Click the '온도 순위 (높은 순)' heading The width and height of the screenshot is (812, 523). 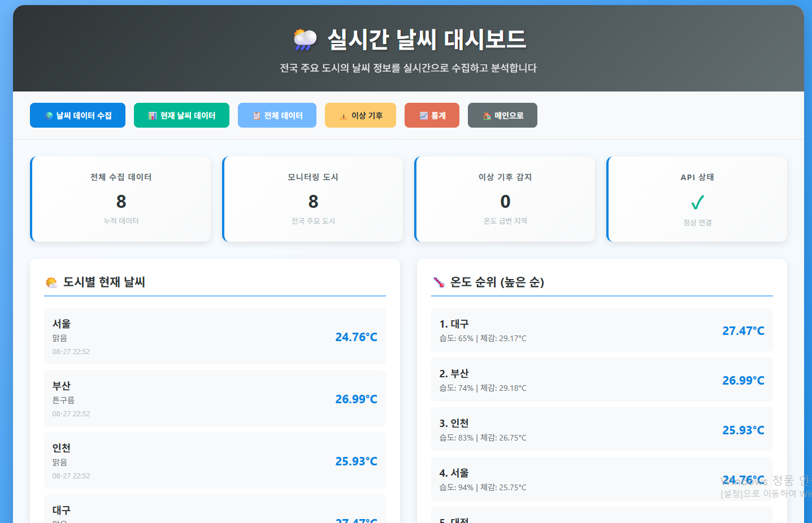[497, 282]
